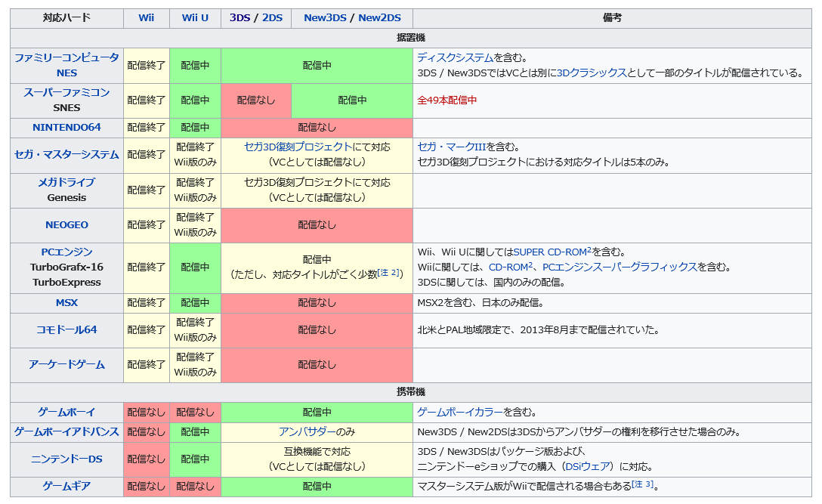
Task: Open the NEOGEO link
Action: point(66,225)
